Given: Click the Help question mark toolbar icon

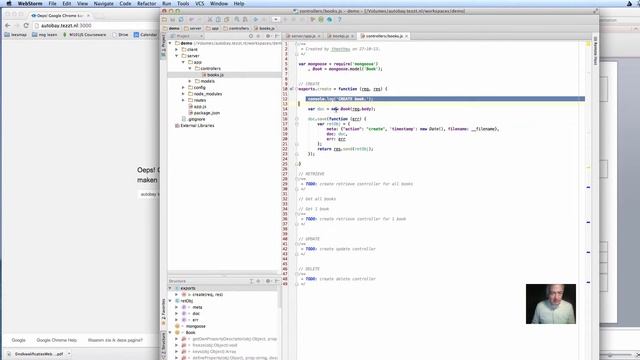Looking at the screenshot, I should 339,20.
